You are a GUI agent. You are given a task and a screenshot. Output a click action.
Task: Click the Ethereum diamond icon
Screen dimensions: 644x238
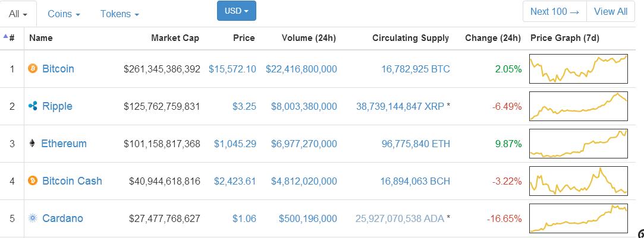coord(32,144)
